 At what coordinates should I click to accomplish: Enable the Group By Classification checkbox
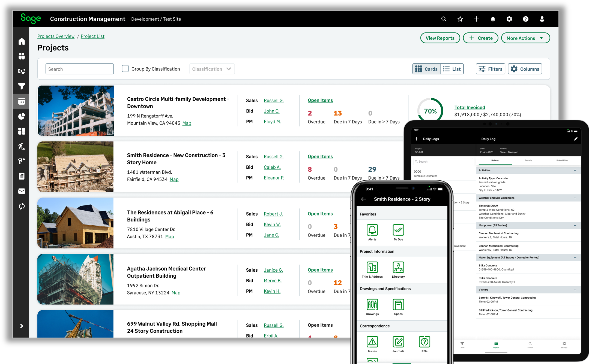pos(125,69)
